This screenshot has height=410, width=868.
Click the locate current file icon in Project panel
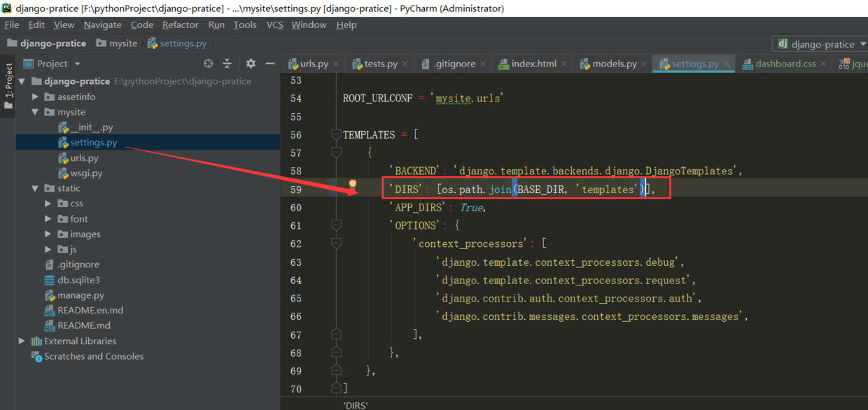(208, 64)
